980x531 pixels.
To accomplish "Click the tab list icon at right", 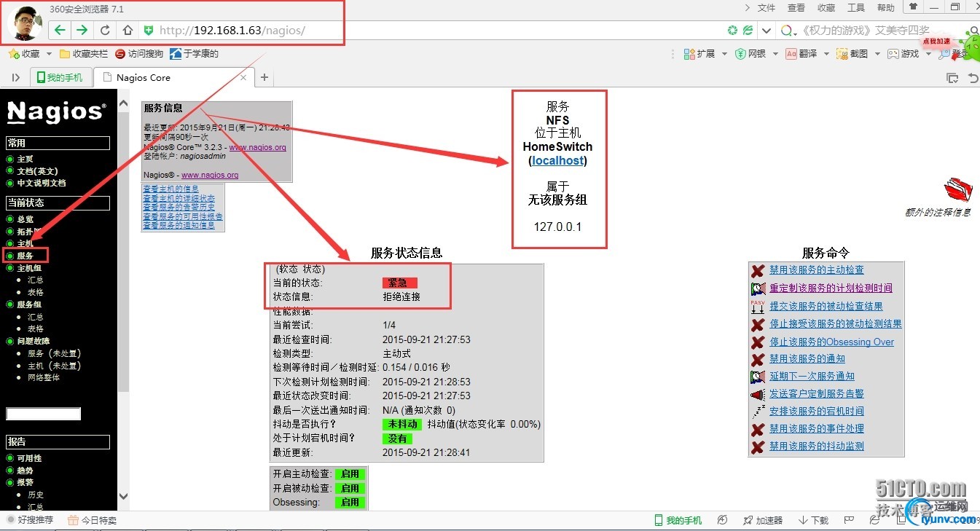I will (x=952, y=78).
